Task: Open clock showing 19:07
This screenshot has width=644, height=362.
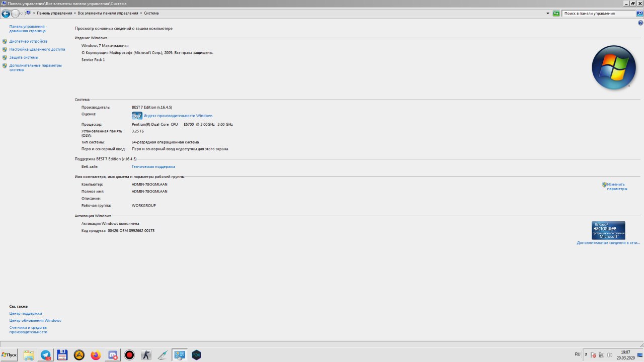Action: point(625,355)
